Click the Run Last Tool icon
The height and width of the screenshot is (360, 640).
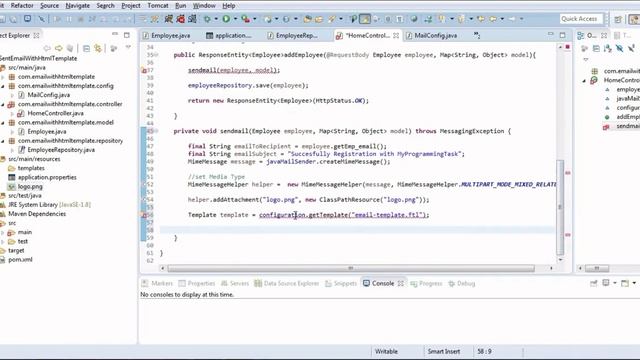click(245, 19)
